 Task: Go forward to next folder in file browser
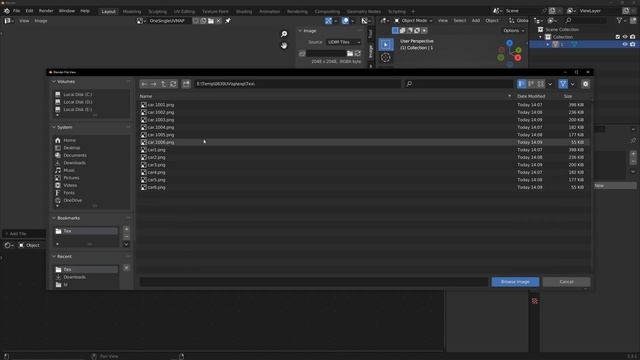153,84
